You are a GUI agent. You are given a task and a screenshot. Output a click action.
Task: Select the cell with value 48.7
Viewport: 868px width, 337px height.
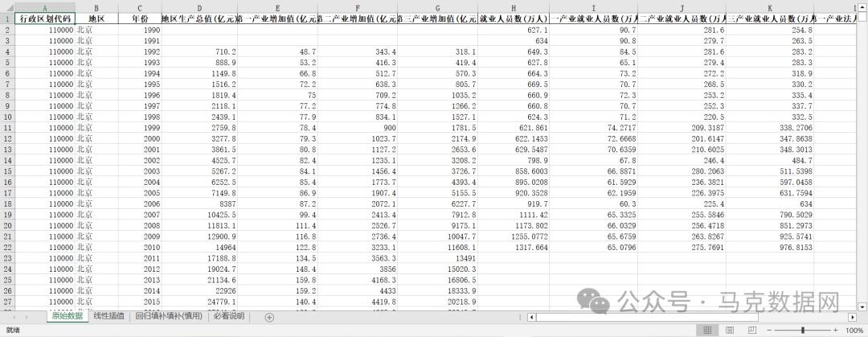pos(277,51)
